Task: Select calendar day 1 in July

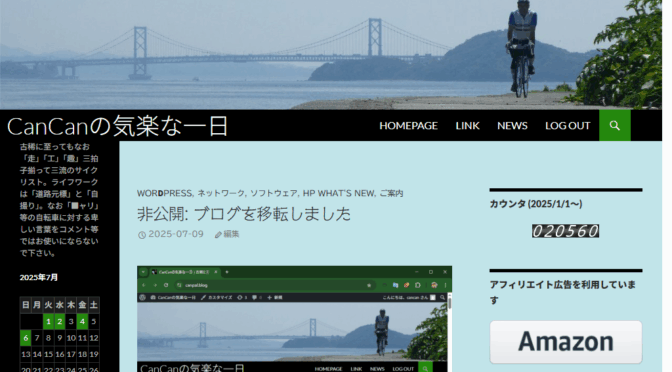Action: pyautogui.click(x=48, y=321)
